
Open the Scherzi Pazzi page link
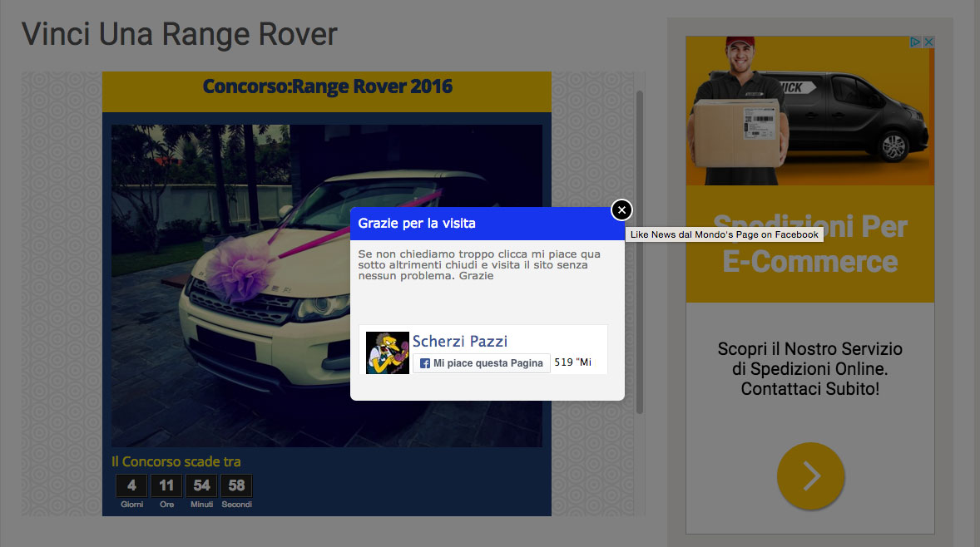click(x=460, y=341)
